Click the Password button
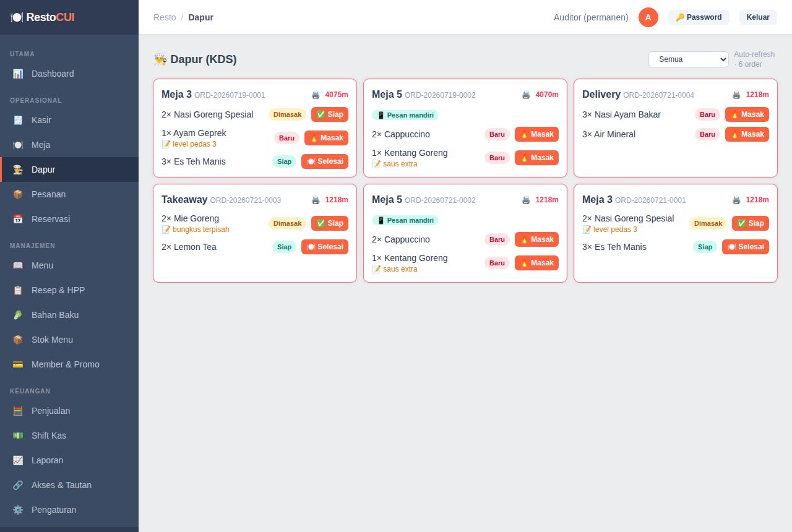Viewport: 792px width, 532px height. point(699,17)
